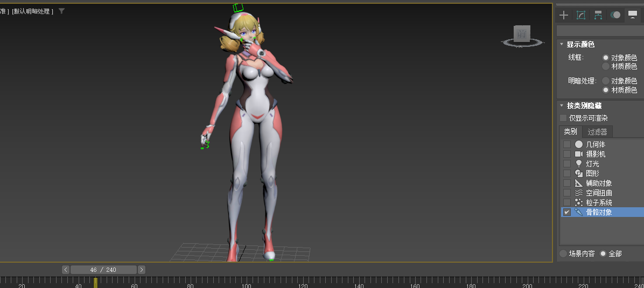Click the 几何体 label in category list
This screenshot has width=644, height=288.
(x=596, y=144)
